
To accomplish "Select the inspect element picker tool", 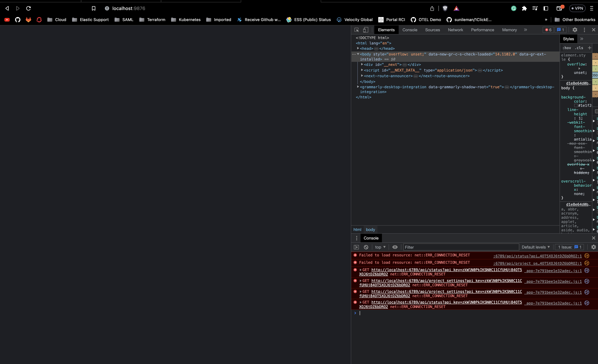I will pyautogui.click(x=356, y=30).
